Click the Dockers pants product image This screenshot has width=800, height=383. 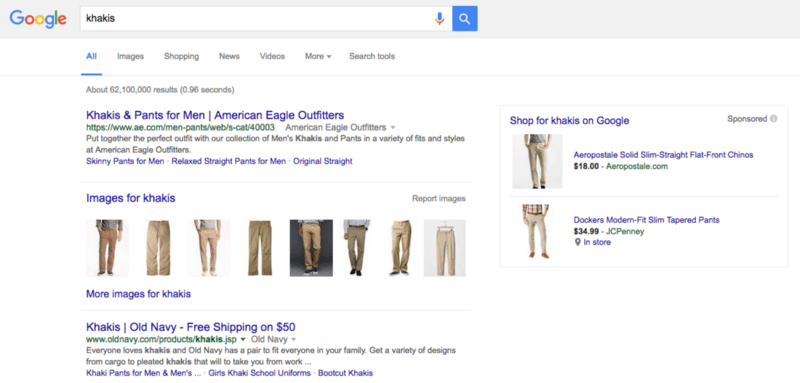click(537, 232)
